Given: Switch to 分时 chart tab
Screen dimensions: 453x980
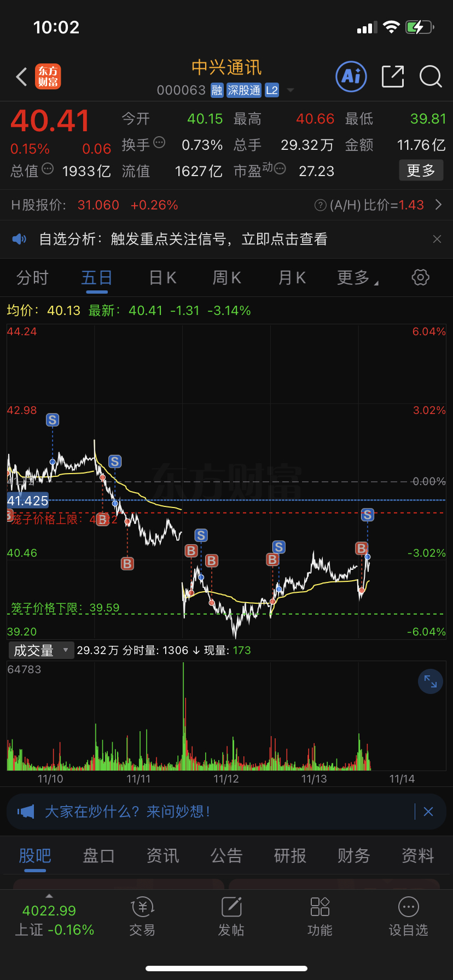Looking at the screenshot, I should pos(33,278).
